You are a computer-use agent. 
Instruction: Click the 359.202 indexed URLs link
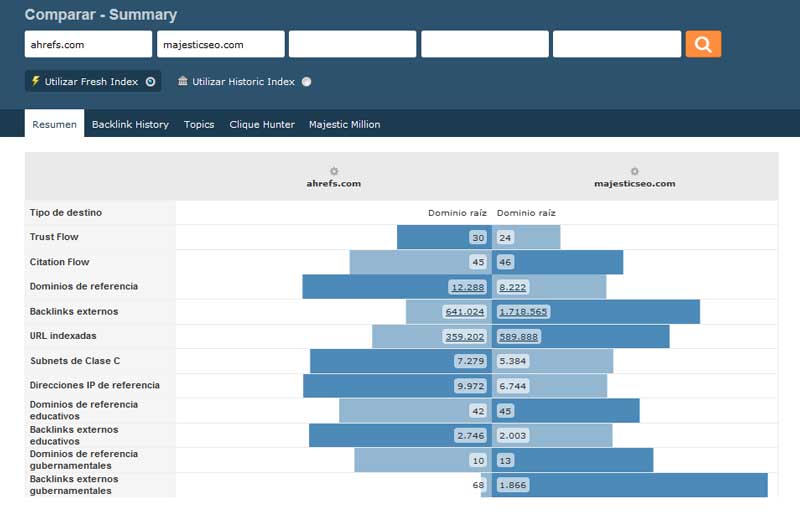(464, 336)
